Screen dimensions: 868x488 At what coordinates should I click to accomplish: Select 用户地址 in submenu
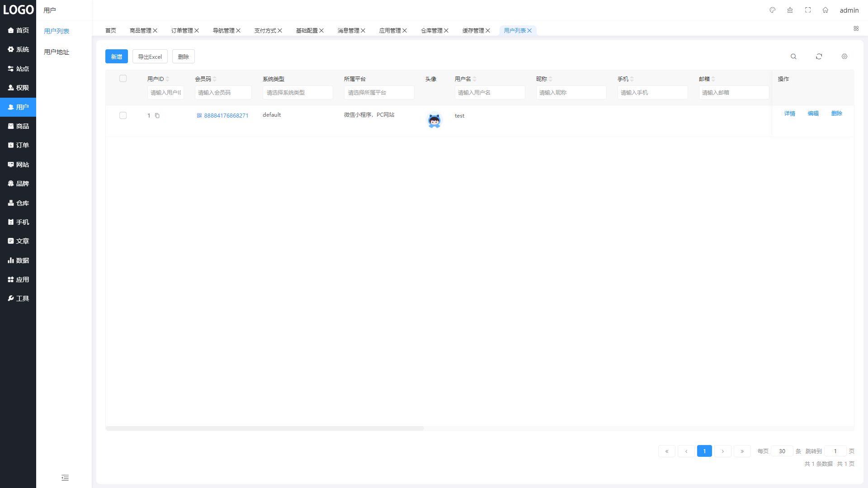click(x=57, y=52)
